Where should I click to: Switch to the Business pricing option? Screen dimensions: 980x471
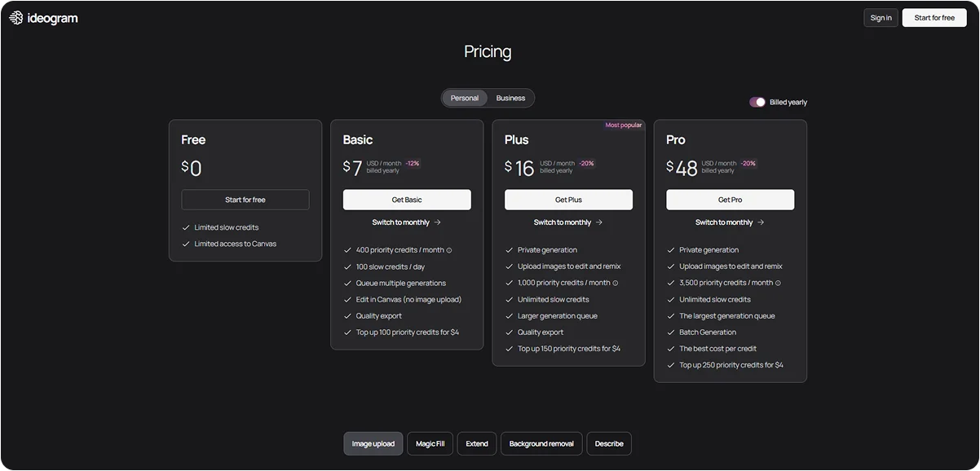tap(511, 97)
